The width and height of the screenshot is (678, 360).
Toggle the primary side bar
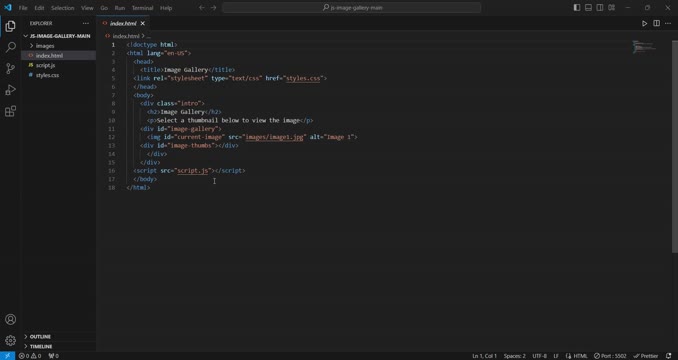[577, 8]
